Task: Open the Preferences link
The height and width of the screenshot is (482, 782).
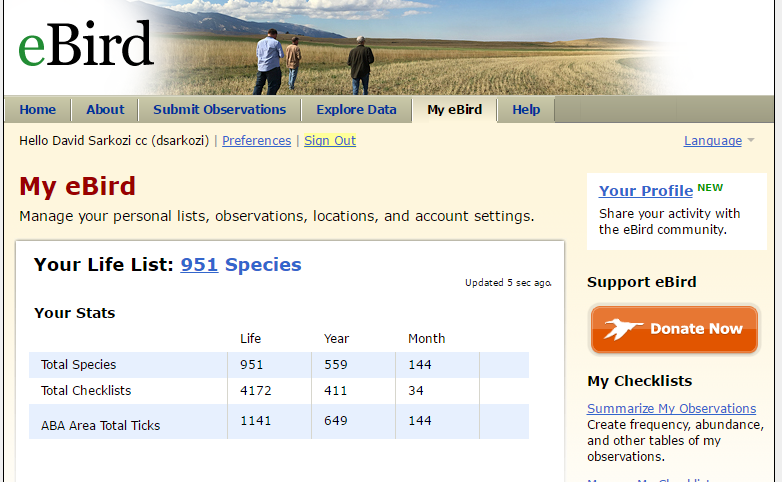Action: [x=256, y=141]
